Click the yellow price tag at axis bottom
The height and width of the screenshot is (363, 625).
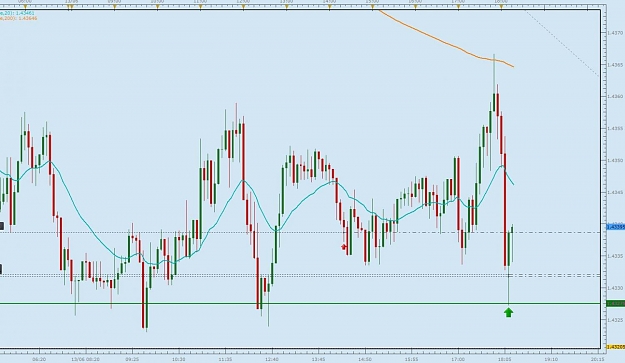pos(615,347)
